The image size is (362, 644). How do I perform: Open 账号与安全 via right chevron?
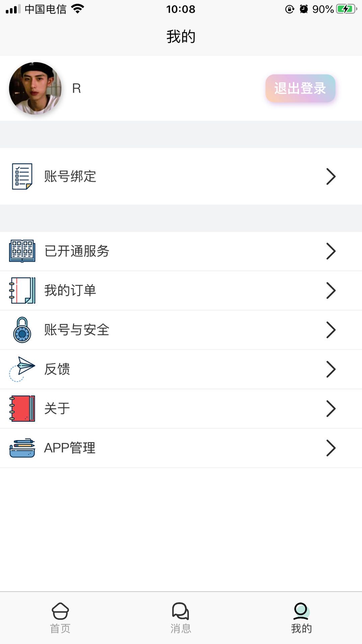click(x=330, y=330)
